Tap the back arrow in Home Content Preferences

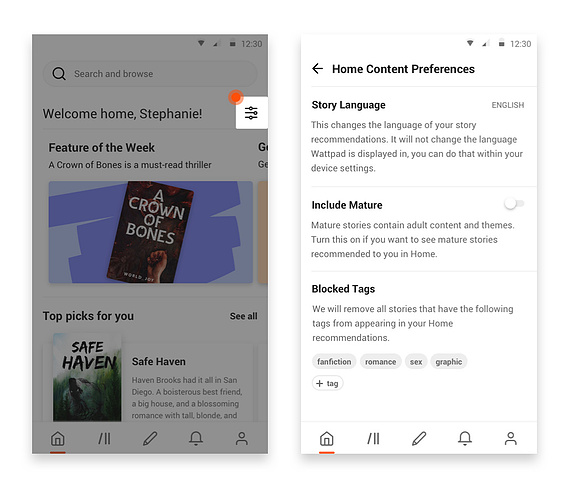318,69
